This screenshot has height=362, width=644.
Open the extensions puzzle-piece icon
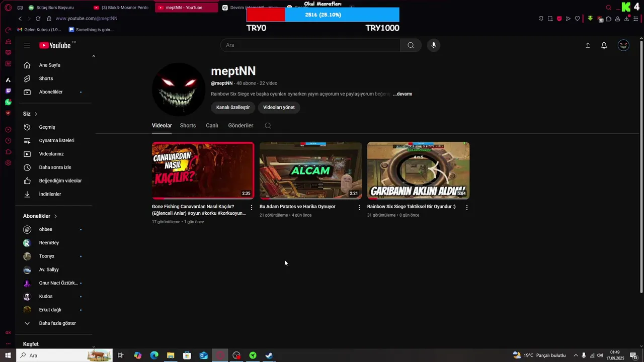[x=609, y=19]
